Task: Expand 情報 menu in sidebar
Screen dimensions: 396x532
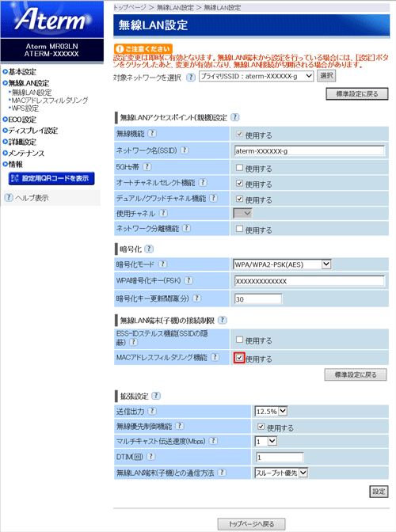Action: pos(13,164)
